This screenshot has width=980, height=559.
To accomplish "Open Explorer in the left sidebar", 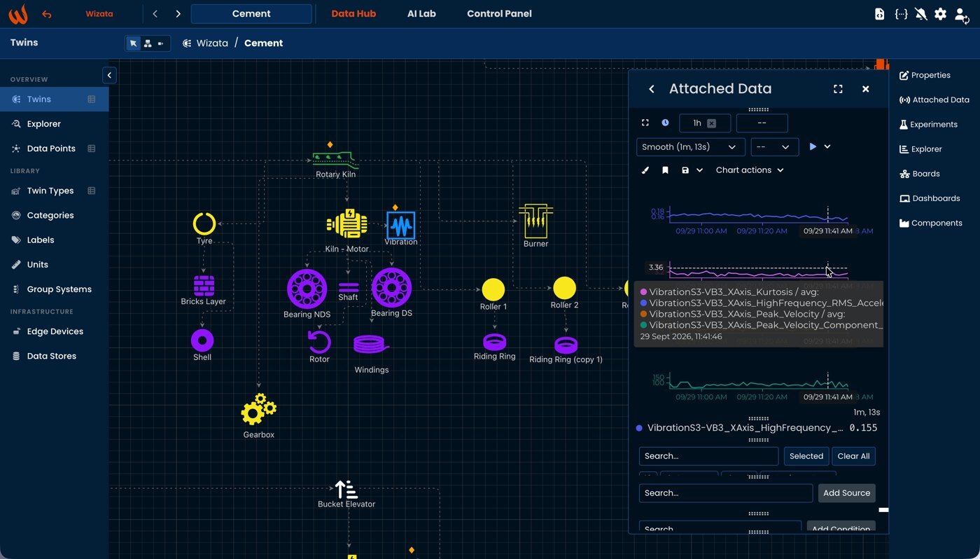I will click(44, 124).
